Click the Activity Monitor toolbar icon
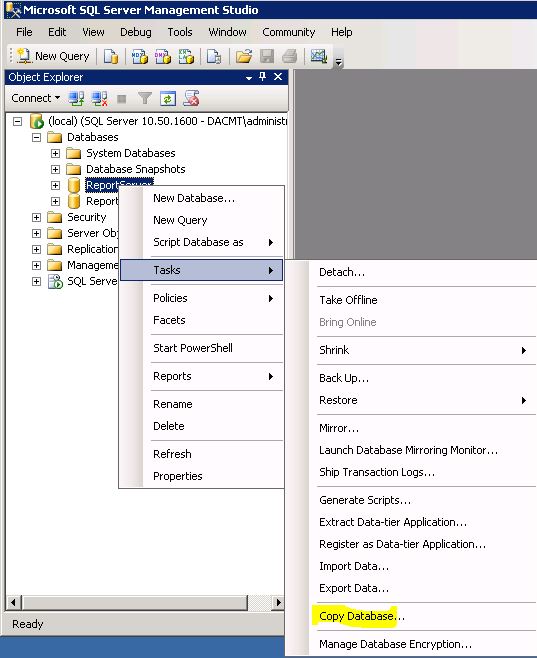The height and width of the screenshot is (658, 537). pos(319,56)
